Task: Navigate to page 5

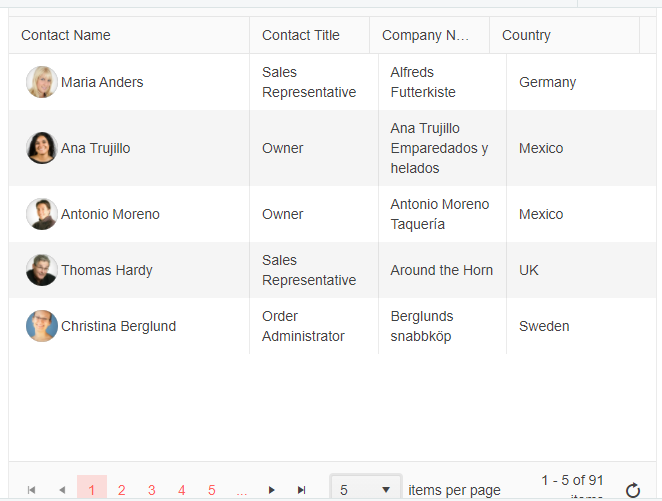Action: coord(212,490)
